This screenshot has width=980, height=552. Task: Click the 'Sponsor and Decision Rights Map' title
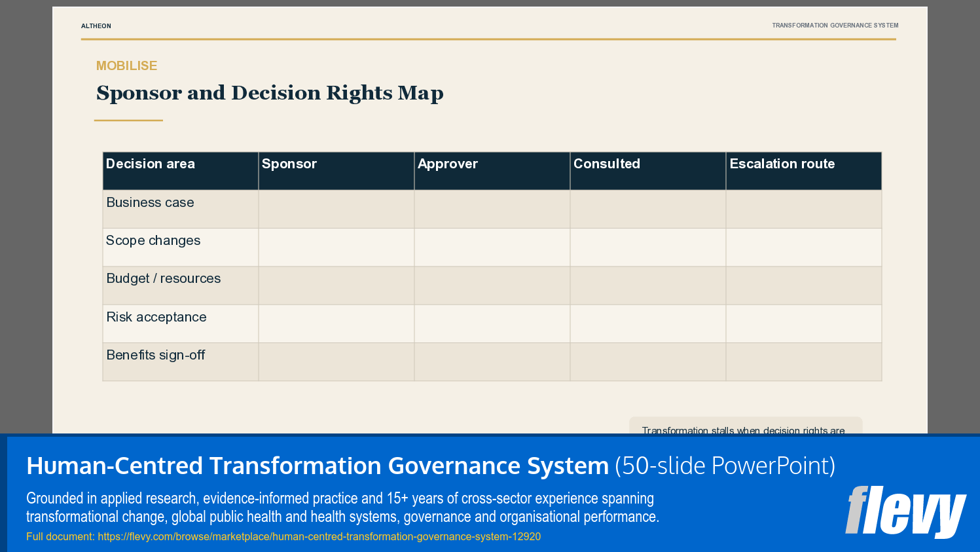[x=270, y=93]
